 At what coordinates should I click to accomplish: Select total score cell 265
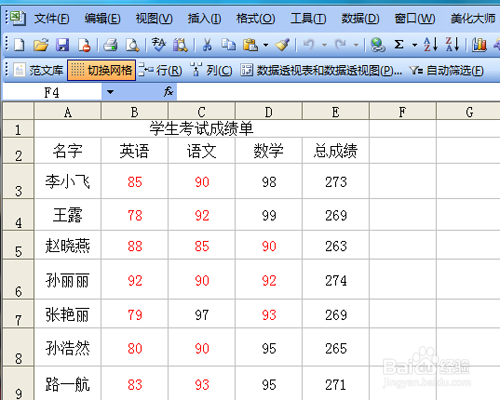click(x=336, y=348)
